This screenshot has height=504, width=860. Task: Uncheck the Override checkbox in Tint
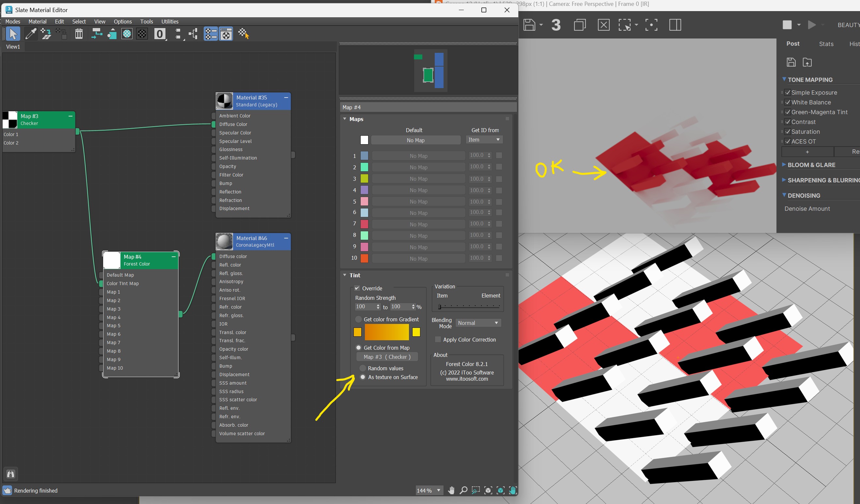click(357, 288)
